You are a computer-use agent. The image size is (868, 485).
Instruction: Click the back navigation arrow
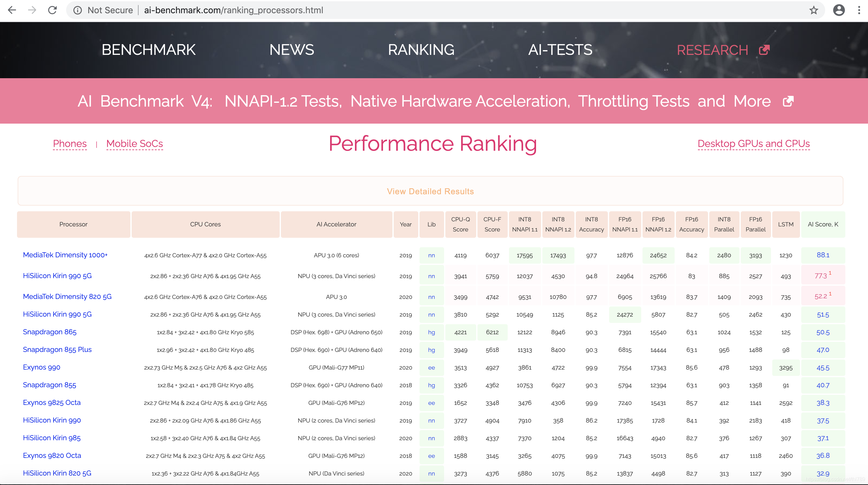[x=12, y=10]
